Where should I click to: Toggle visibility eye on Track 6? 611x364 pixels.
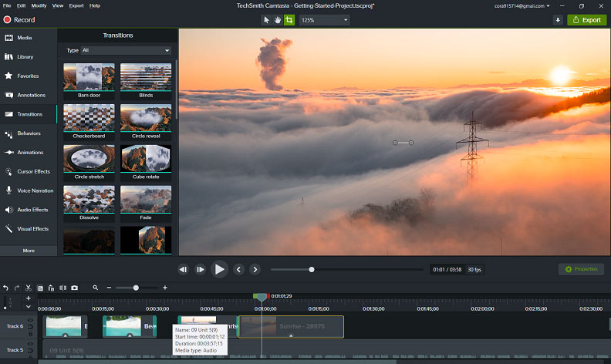tap(30, 320)
